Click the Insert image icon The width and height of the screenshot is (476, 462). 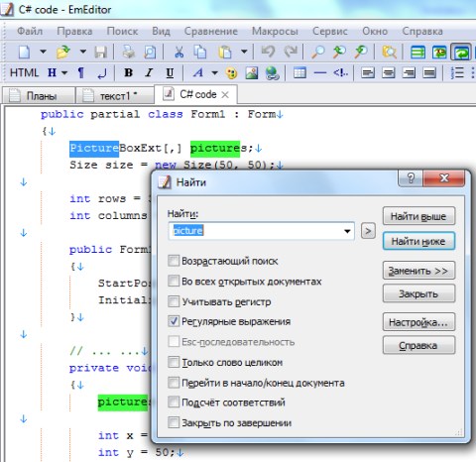pyautogui.click(x=252, y=72)
